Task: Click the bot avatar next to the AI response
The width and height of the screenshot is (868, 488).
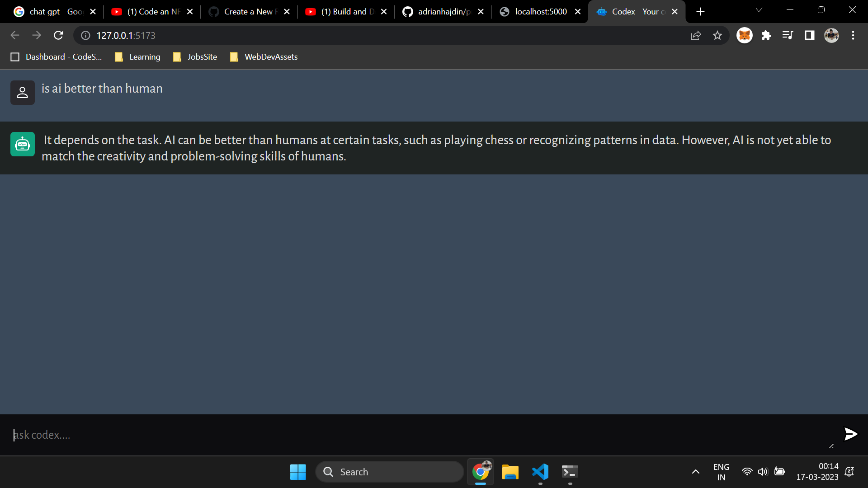Action: pyautogui.click(x=23, y=144)
